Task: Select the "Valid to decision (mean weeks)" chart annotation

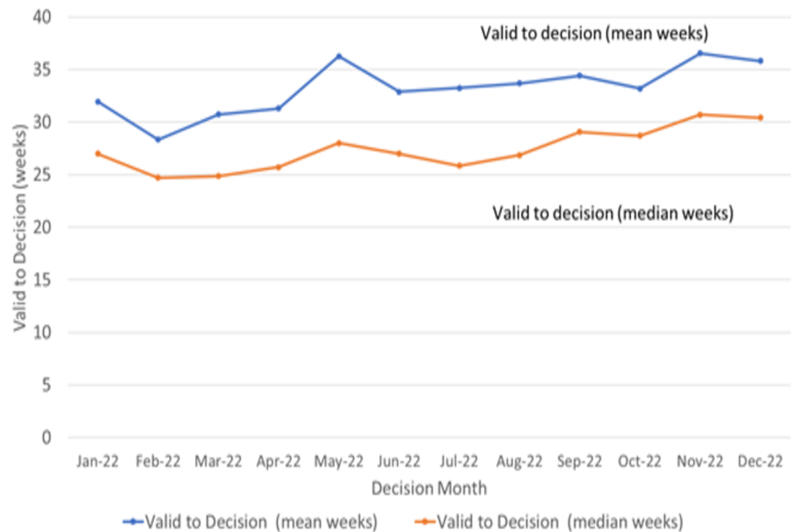Action: tap(594, 33)
